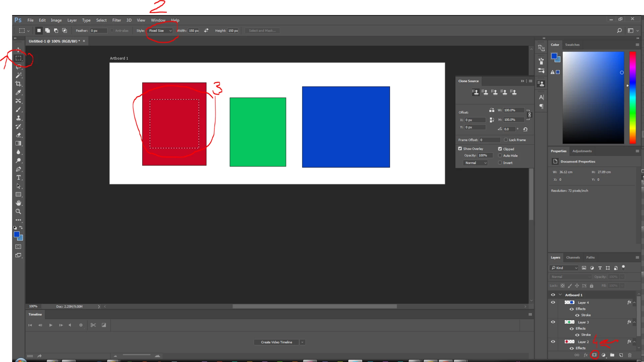Select the Path Selection tool

[x=18, y=186]
